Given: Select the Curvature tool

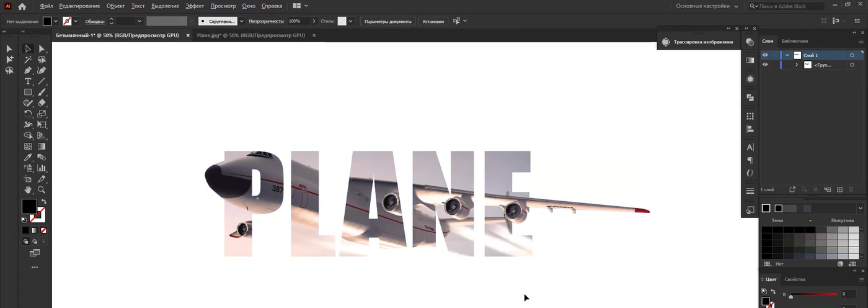Looking at the screenshot, I should (42, 71).
